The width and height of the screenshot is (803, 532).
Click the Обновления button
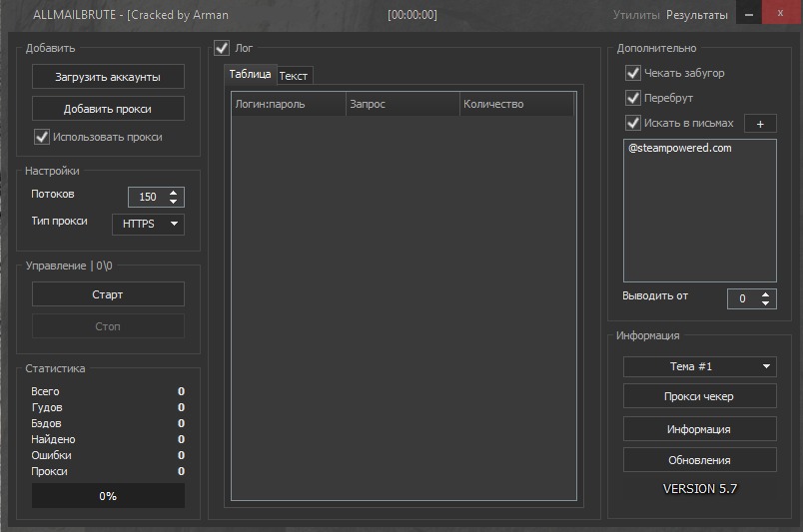coord(699,460)
